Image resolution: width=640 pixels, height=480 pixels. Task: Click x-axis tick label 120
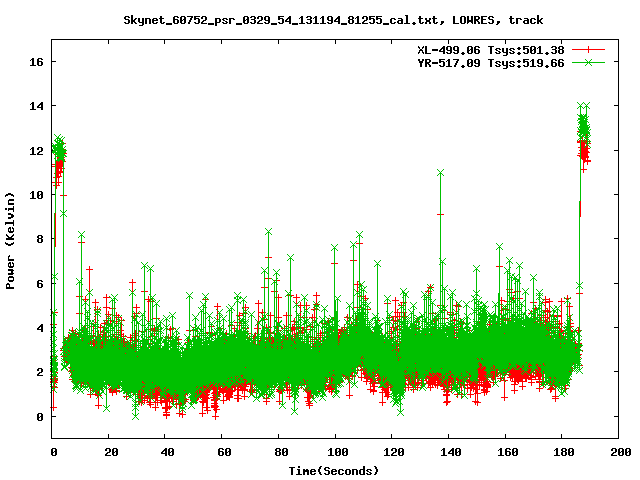point(395,452)
